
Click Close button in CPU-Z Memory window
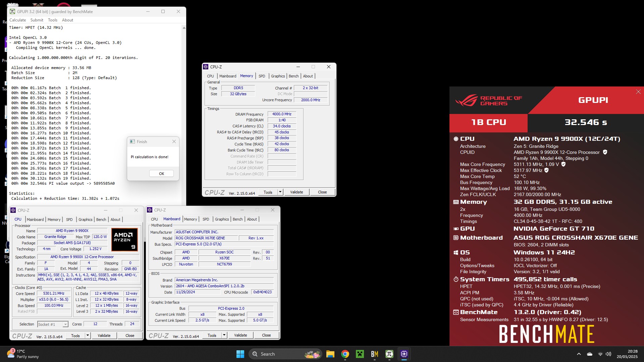322,192
